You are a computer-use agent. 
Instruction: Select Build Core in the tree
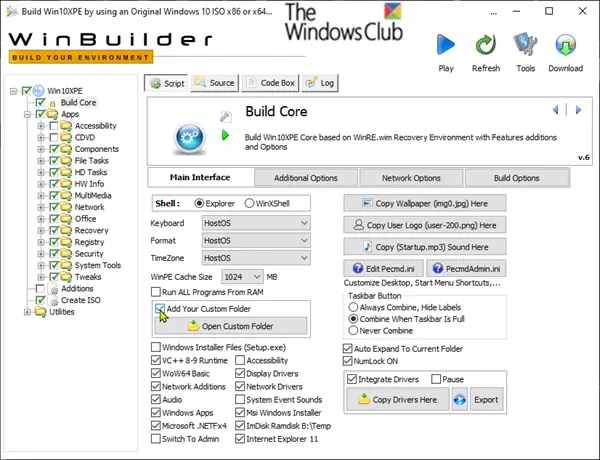click(78, 103)
